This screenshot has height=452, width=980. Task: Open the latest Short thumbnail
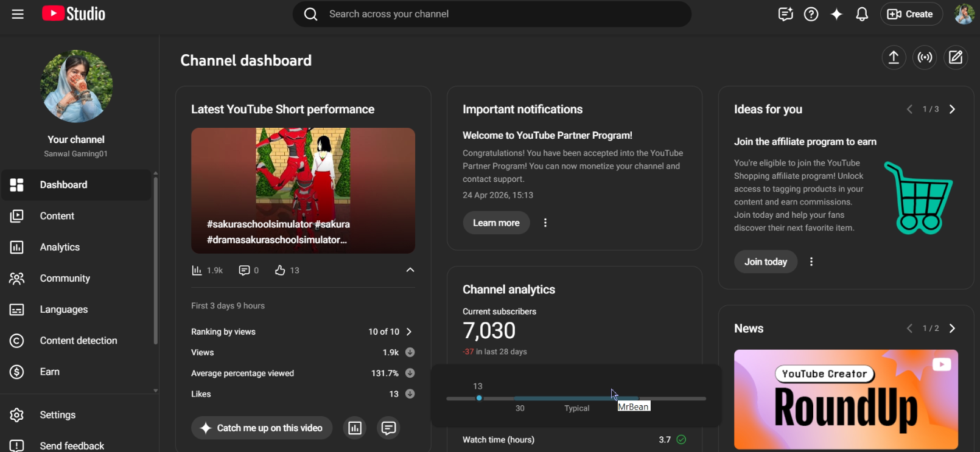pos(303,190)
